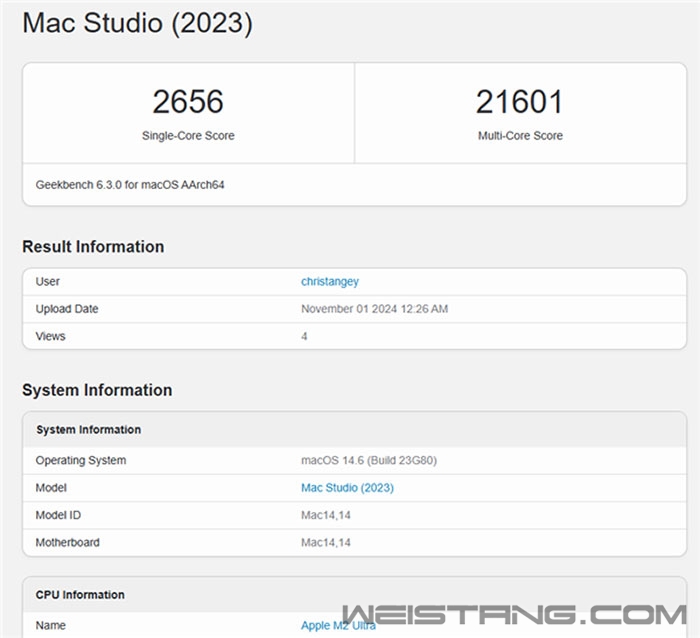Select the multi-core score value 21601
Image resolution: width=700 pixels, height=638 pixels.
(x=520, y=102)
